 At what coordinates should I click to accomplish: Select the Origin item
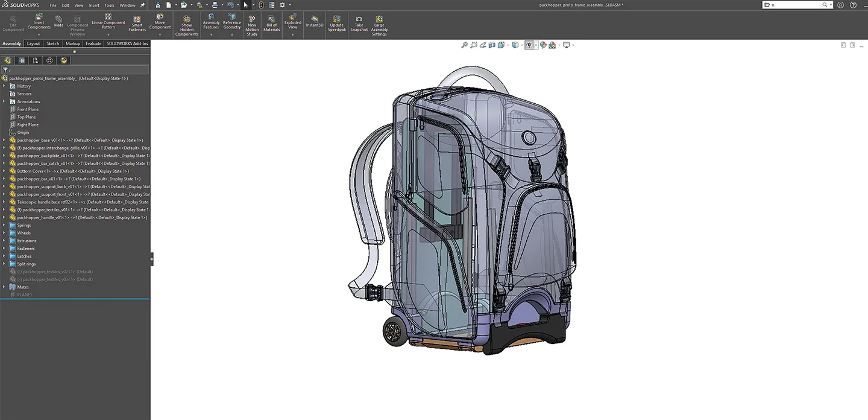pos(23,132)
